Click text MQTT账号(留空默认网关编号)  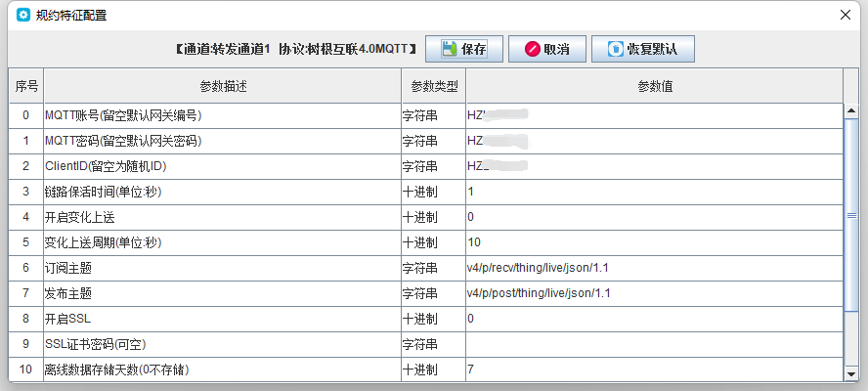(x=123, y=115)
